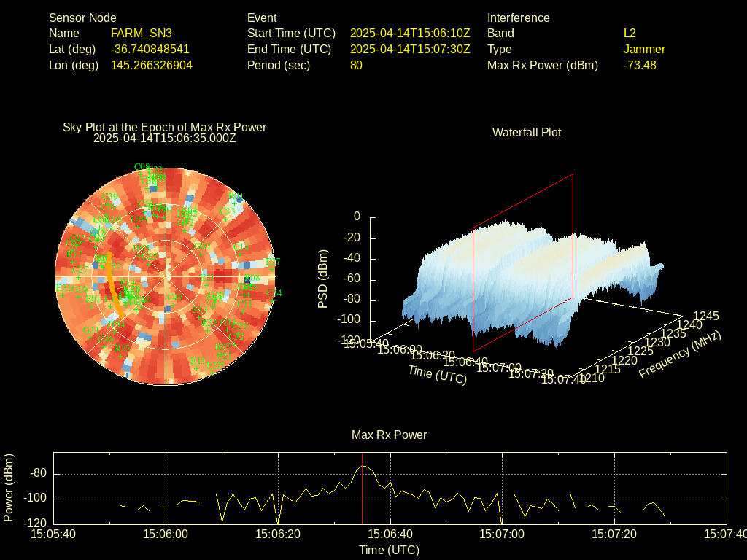Click the latitude value -36.740848541
The height and width of the screenshot is (560, 747).
pyautogui.click(x=150, y=49)
